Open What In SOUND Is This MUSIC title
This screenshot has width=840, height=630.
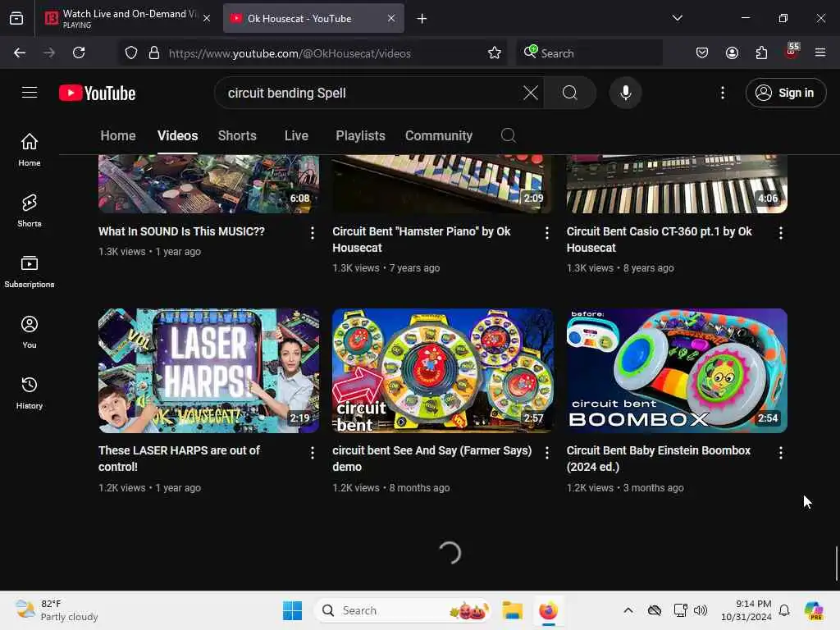pos(181,231)
